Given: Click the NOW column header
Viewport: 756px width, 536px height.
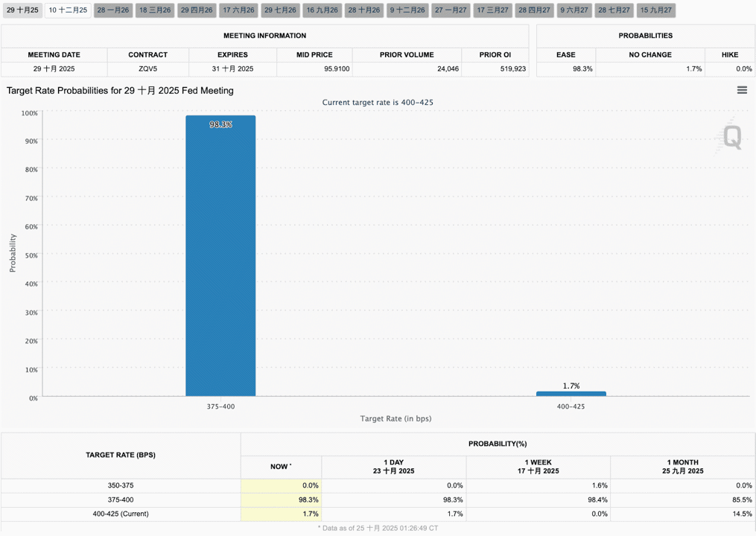Looking at the screenshot, I should [281, 467].
